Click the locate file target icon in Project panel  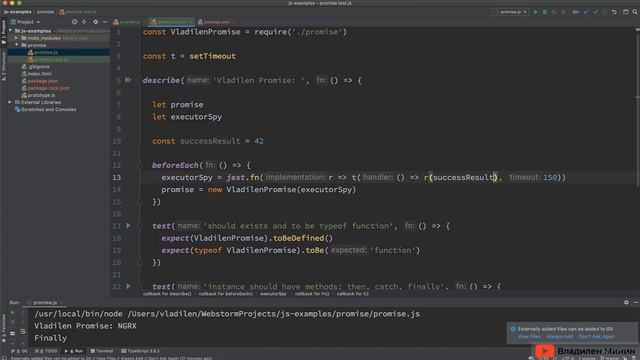click(x=74, y=22)
